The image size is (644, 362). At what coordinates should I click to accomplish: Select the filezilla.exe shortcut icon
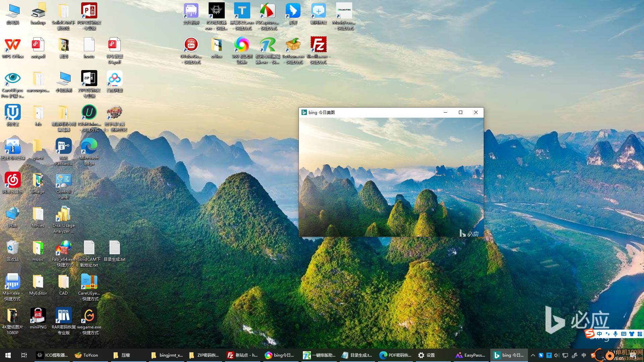pyautogui.click(x=319, y=51)
